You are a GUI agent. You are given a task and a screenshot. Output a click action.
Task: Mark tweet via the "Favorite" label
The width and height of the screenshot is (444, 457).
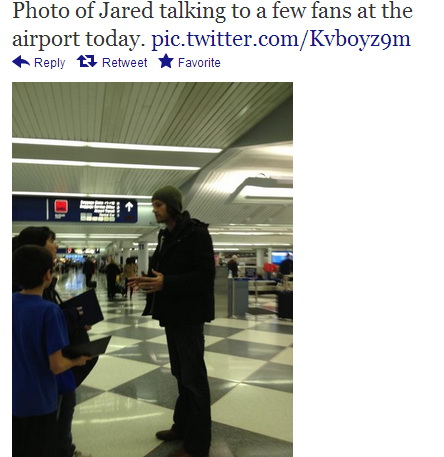(x=199, y=63)
